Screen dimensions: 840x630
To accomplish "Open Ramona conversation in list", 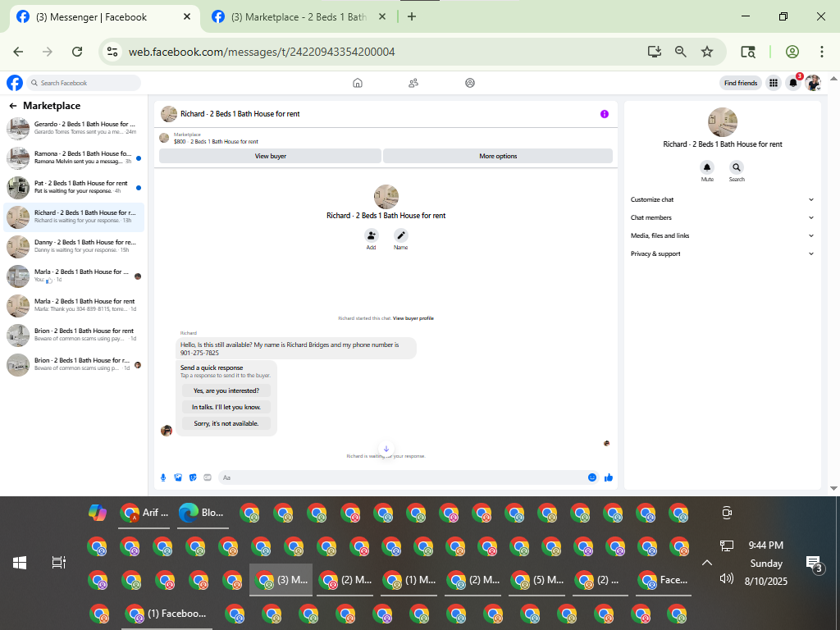I will pos(74,157).
